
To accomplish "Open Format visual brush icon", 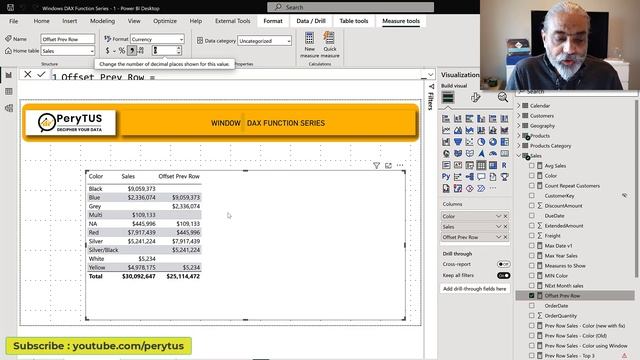I will pyautogui.click(x=475, y=98).
